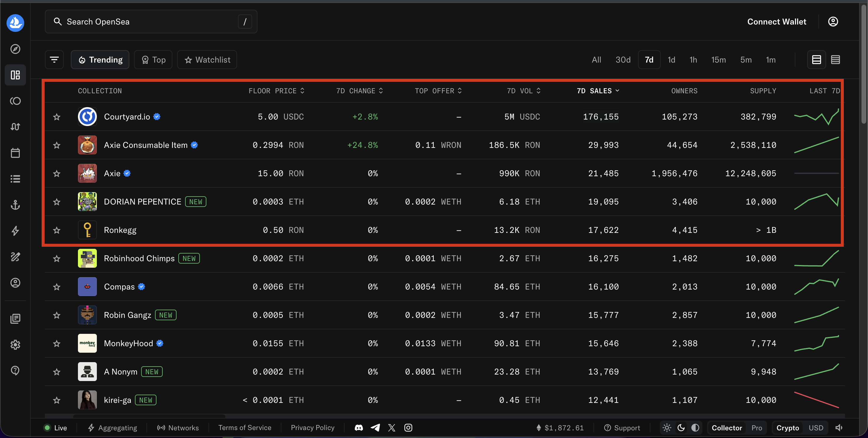
Task: Open the anchor rewards icon in sidebar
Action: click(x=15, y=205)
